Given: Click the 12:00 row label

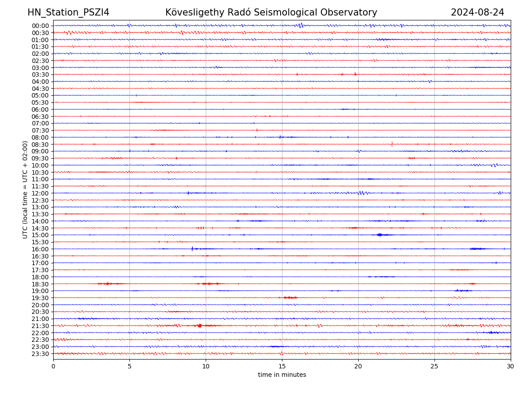Looking at the screenshot, I should pyautogui.click(x=40, y=193).
